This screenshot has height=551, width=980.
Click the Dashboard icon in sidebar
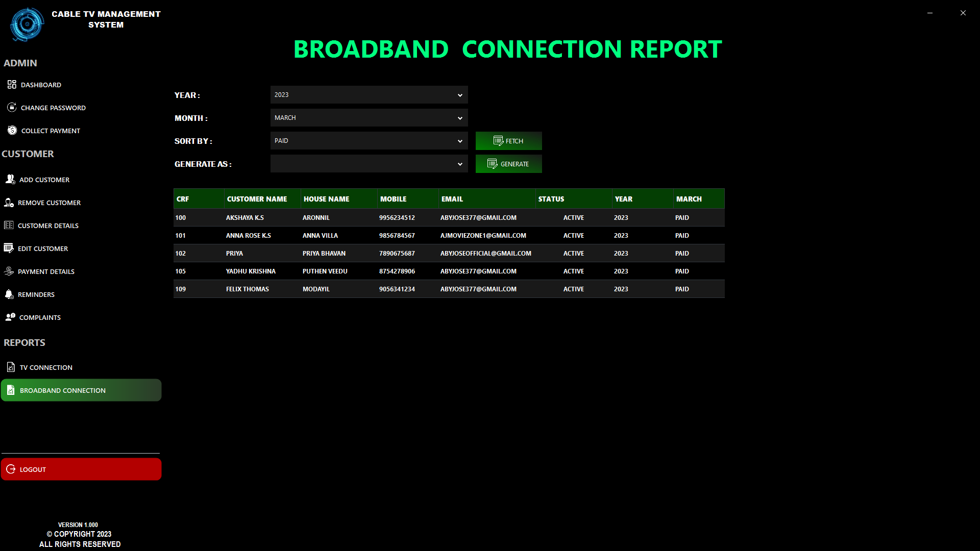point(11,84)
